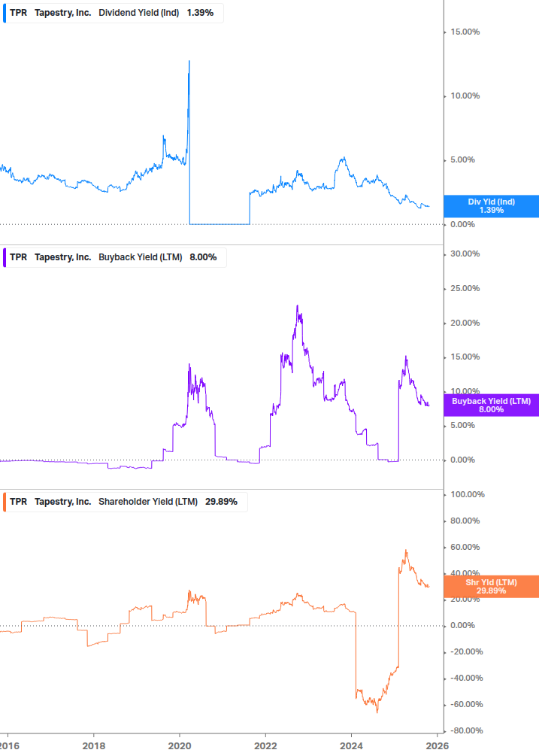The image size is (539, 756).
Task: Click the 29.89% value in Shareholder Yield legend
Action: pos(221,501)
